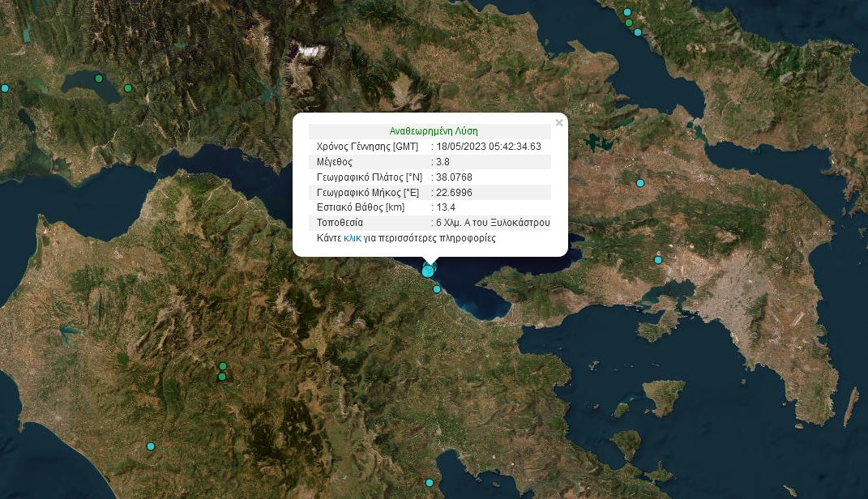The width and height of the screenshot is (868, 499).
Task: Click the cyan marker at the bottom edge near the gulf
Action: pos(430,483)
